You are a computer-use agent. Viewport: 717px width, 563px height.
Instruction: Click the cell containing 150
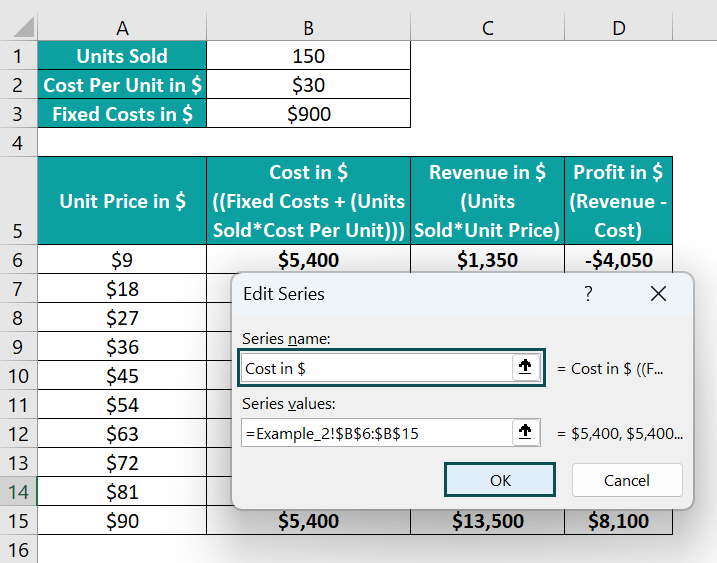pyautogui.click(x=309, y=56)
